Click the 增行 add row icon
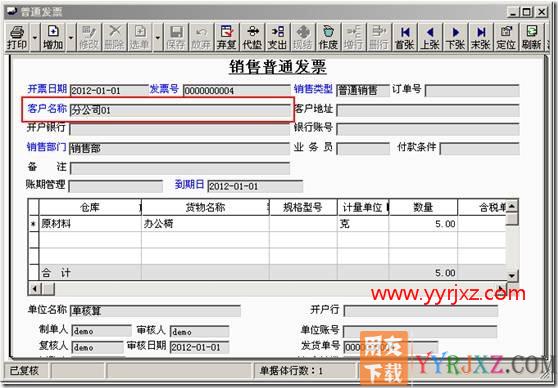The height and width of the screenshot is (388, 558). [x=353, y=37]
